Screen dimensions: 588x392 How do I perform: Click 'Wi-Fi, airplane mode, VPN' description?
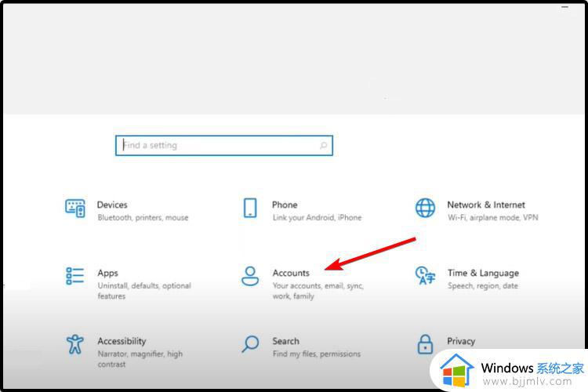point(493,218)
